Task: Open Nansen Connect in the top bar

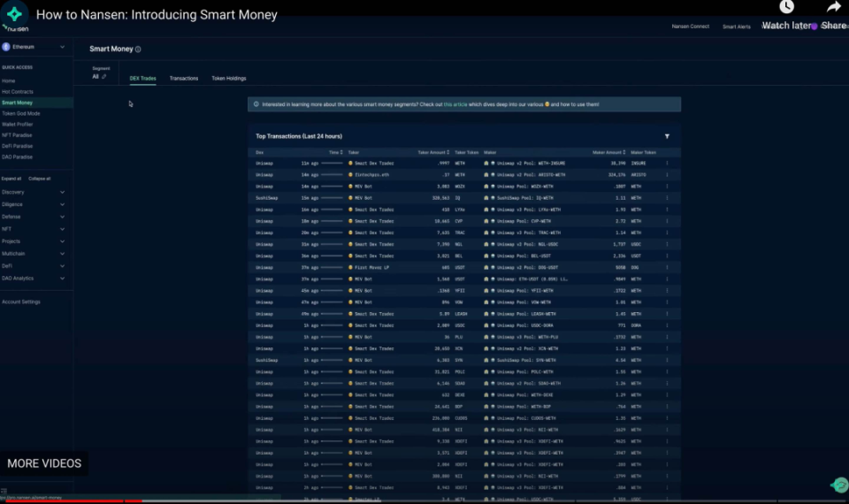Action: 691,27
